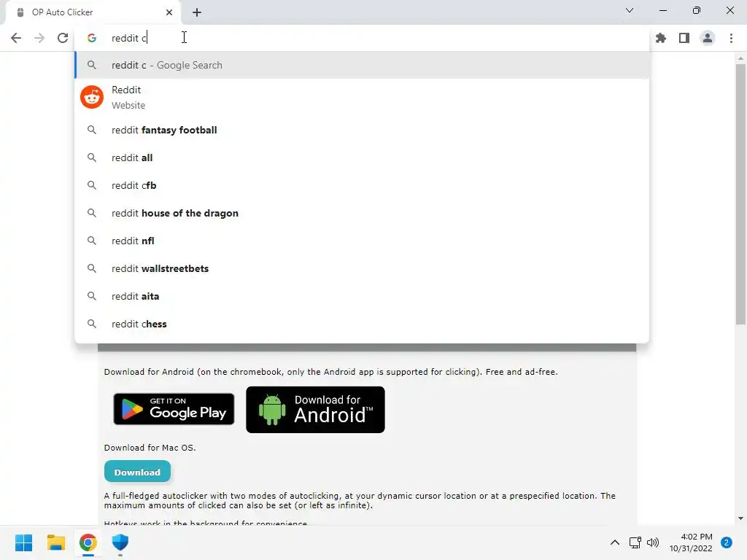Select suggestion 'reddit house of the dragon'
Viewport: 747px width, 560px height.
pos(362,213)
